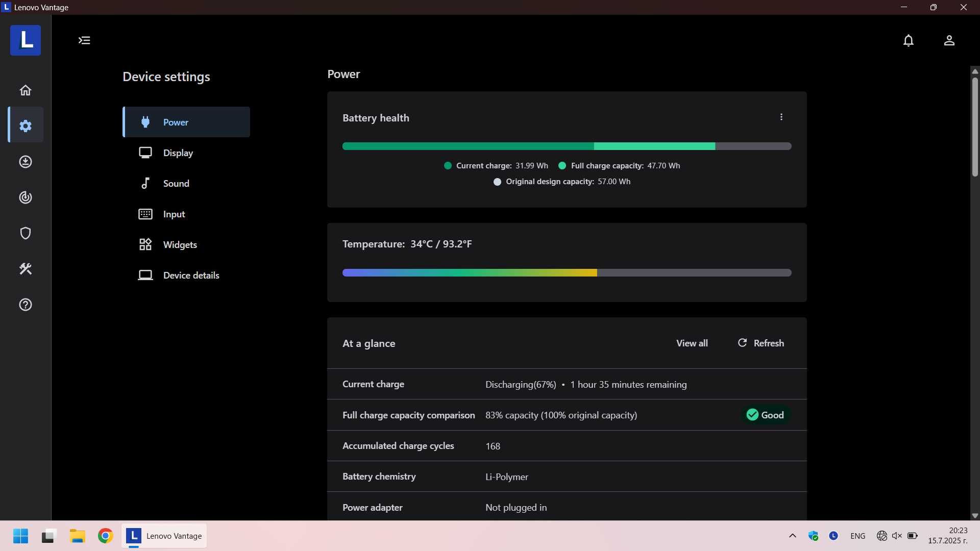980x551 pixels.
Task: Click the Temperature 34°C / 93.2°F reading
Action: (x=407, y=244)
